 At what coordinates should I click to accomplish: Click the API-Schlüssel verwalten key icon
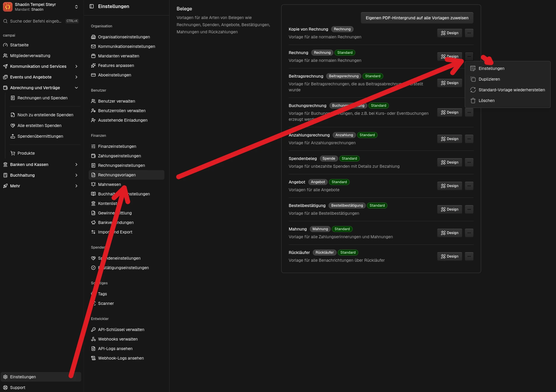click(93, 330)
